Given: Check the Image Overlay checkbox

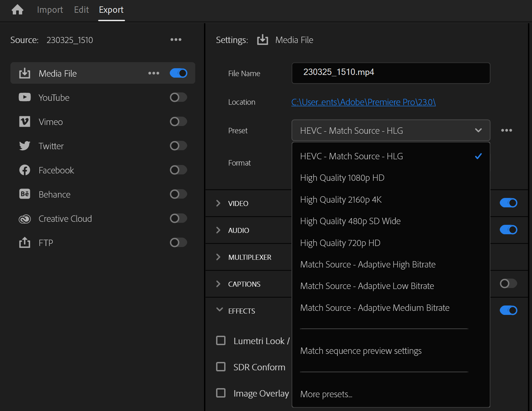Looking at the screenshot, I should tap(221, 393).
